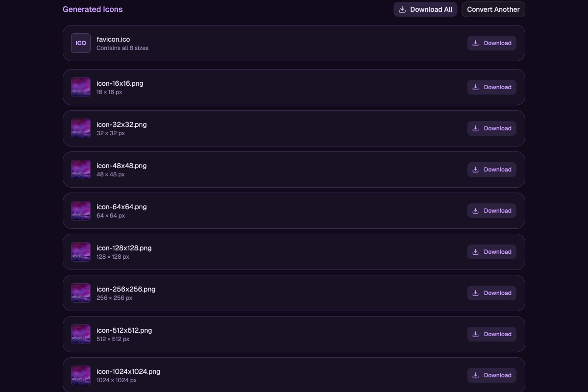
Task: Download the icon-64x64.png file
Action: [491, 211]
